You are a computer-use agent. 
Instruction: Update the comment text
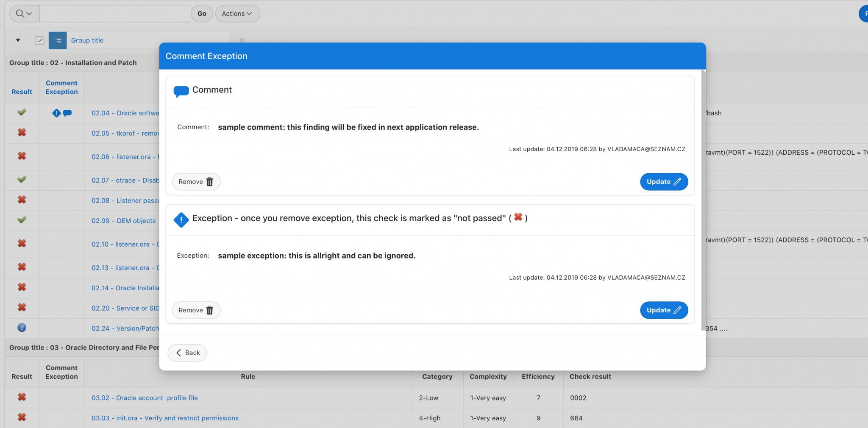pyautogui.click(x=664, y=182)
